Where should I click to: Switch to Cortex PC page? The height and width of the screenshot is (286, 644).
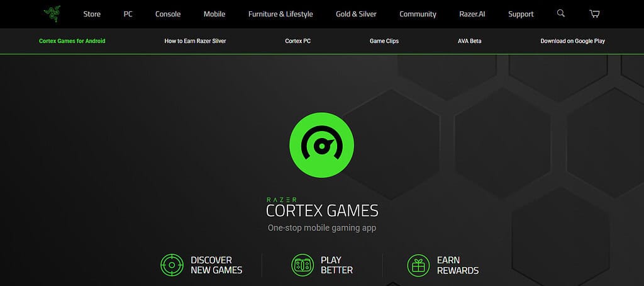point(297,41)
